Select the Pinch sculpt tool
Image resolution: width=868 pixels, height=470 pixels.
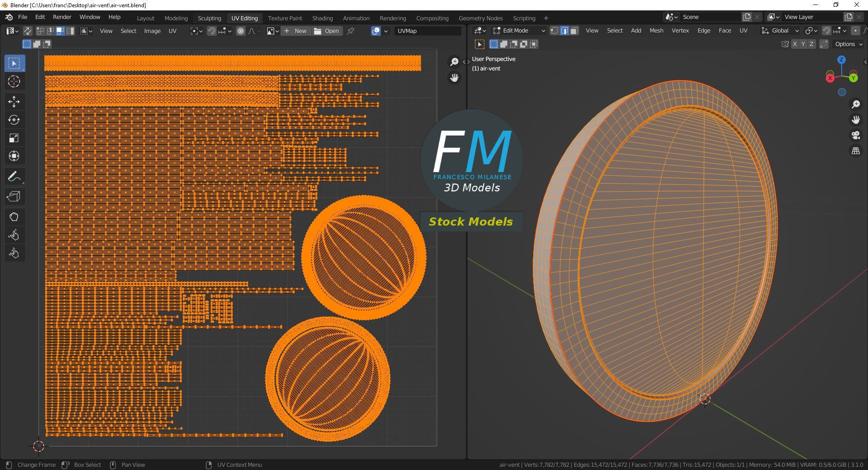pos(14,253)
